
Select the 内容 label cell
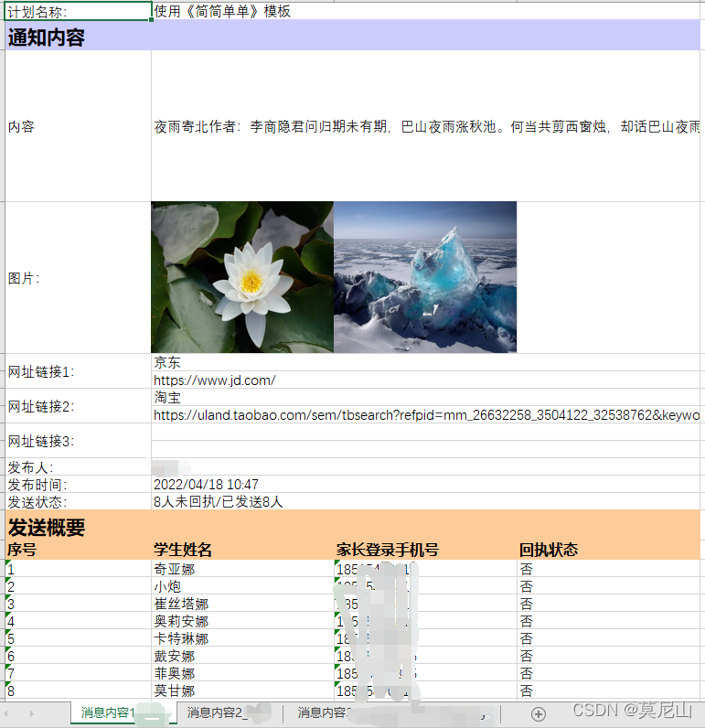(x=78, y=126)
